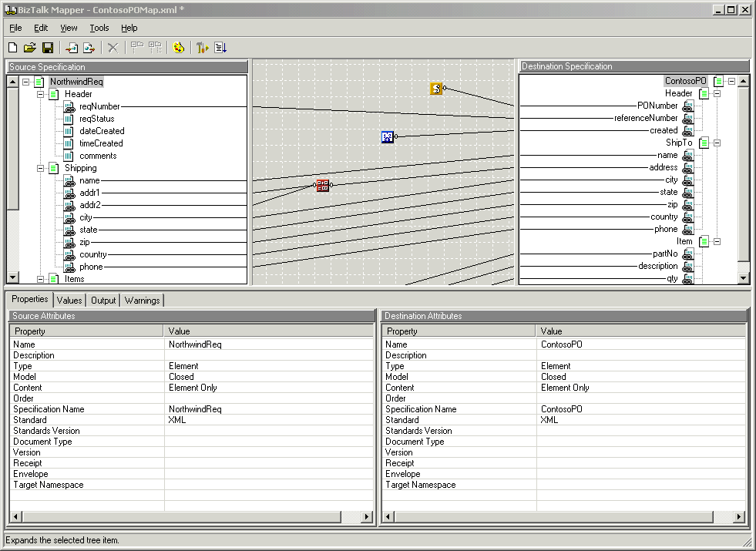This screenshot has height=551, width=756.
Task: Click the Specification Name value NorthwindReq
Action: (x=195, y=409)
